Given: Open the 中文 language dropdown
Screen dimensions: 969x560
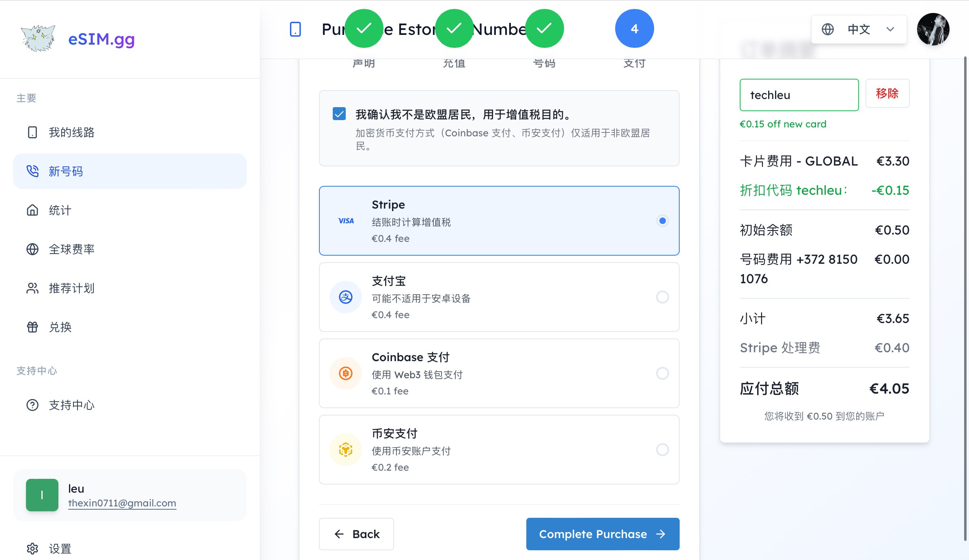Looking at the screenshot, I should point(859,29).
